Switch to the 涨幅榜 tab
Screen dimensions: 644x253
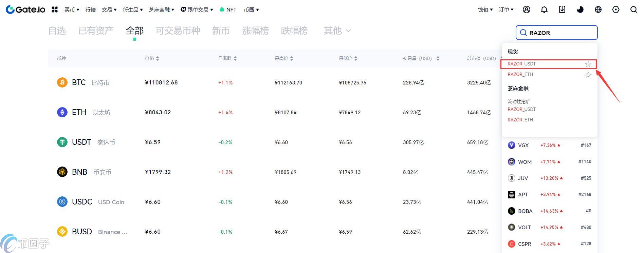tap(256, 31)
